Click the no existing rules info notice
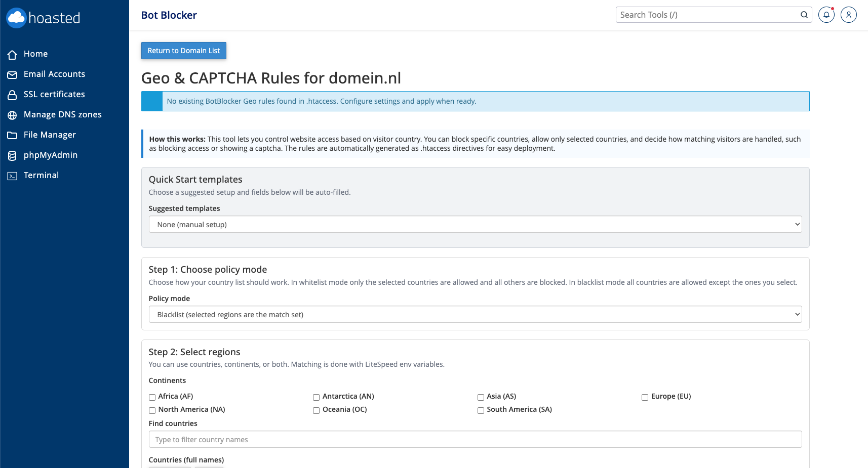The width and height of the screenshot is (868, 468). pos(475,101)
